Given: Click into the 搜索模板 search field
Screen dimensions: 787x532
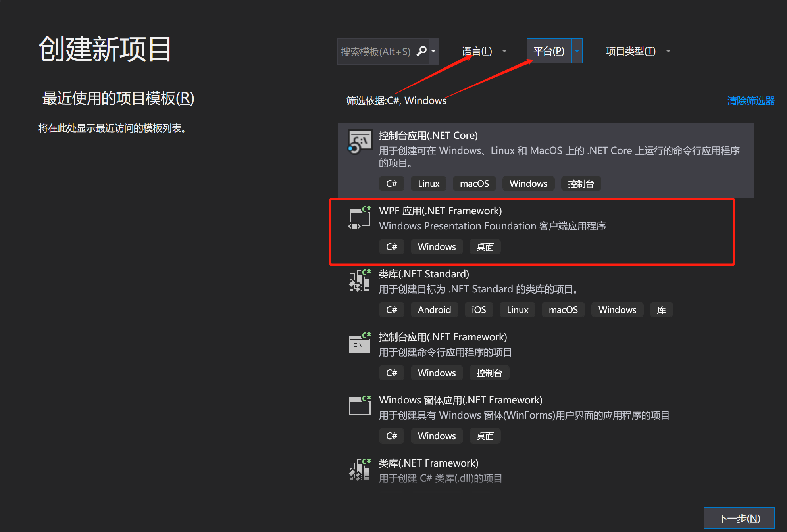Looking at the screenshot, I should click(375, 52).
